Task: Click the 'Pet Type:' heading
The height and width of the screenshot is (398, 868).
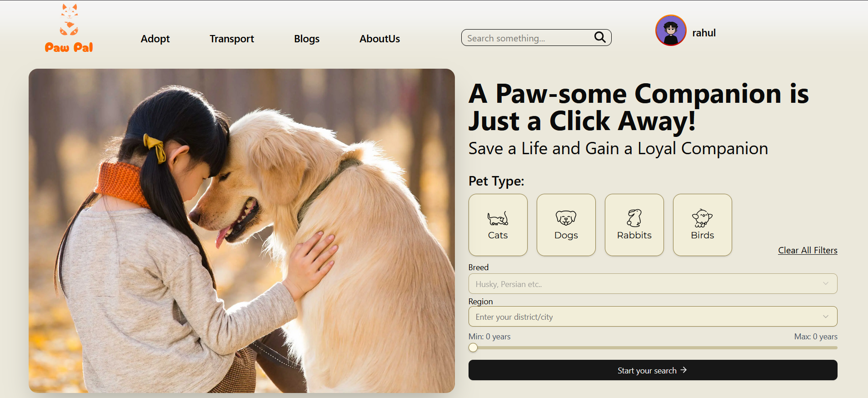Action: pyautogui.click(x=496, y=181)
